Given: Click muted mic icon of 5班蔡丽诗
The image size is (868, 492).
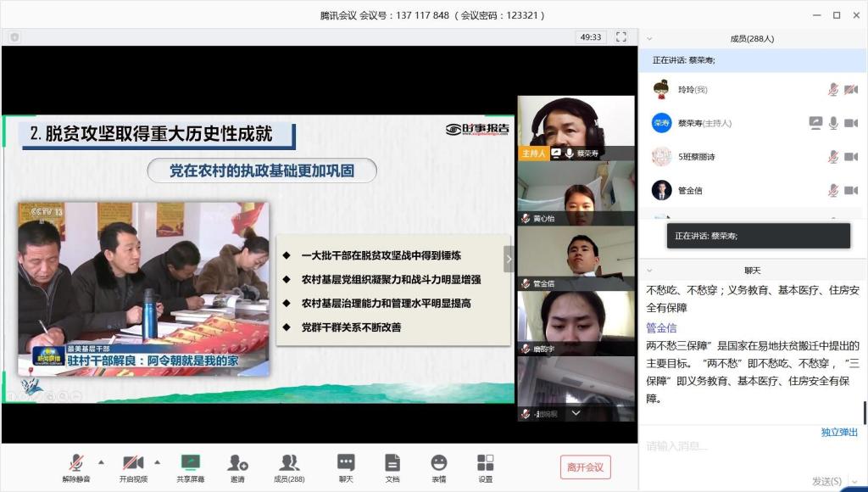Looking at the screenshot, I should pyautogui.click(x=833, y=157).
